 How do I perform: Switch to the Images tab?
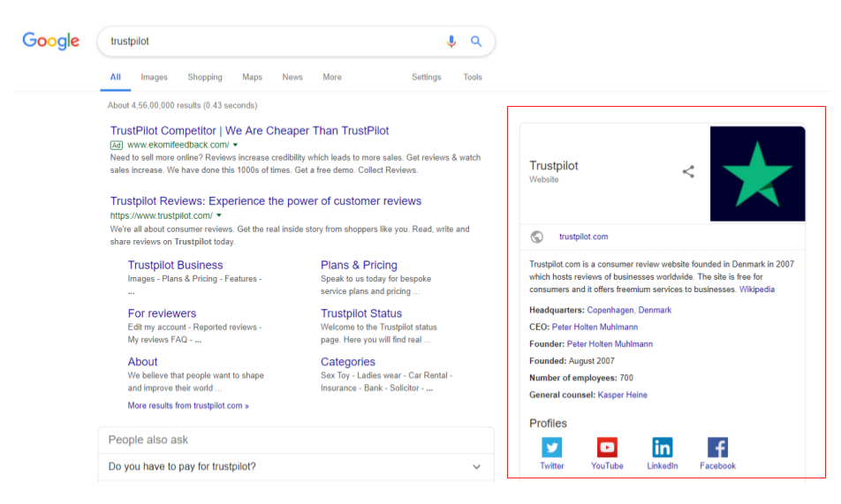click(154, 77)
